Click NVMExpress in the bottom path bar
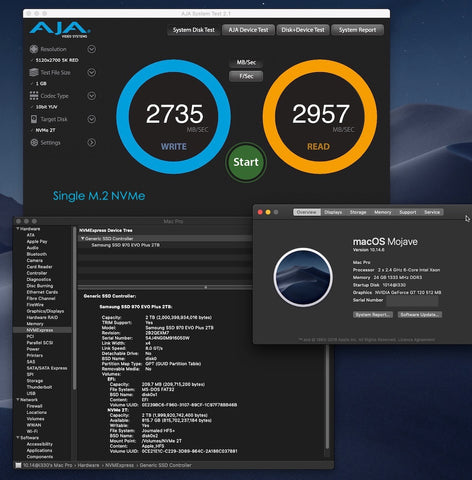The height and width of the screenshot is (480, 472). tap(119, 465)
